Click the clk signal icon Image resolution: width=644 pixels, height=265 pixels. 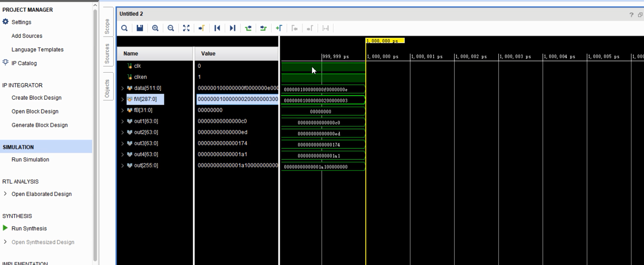pos(130,66)
